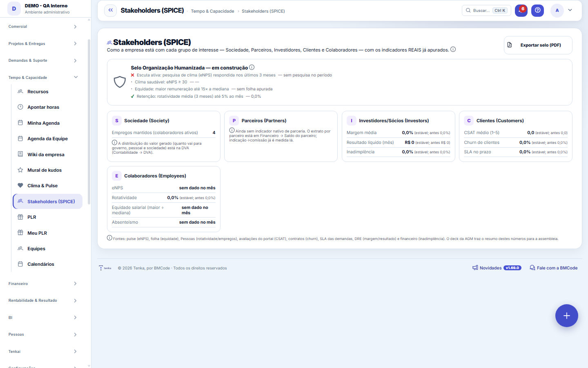Click the calendar icon for Calendários

(20, 264)
